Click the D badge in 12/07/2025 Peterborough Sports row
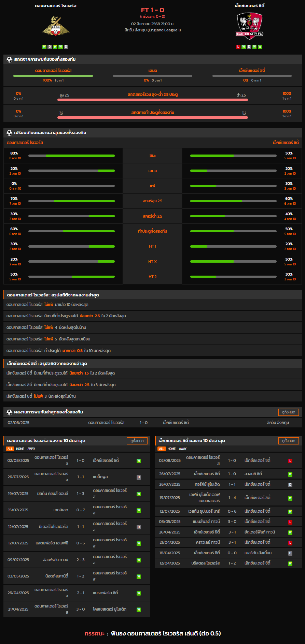The width and height of the screenshot is (305, 644). (x=139, y=527)
